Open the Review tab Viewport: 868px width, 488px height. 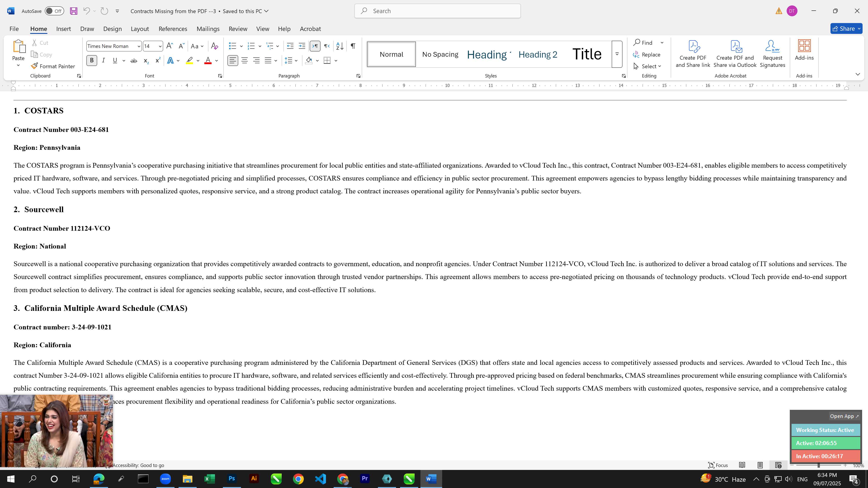coord(238,29)
